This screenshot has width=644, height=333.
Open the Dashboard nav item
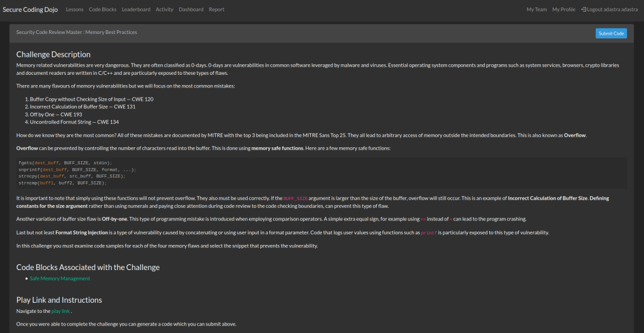click(191, 9)
